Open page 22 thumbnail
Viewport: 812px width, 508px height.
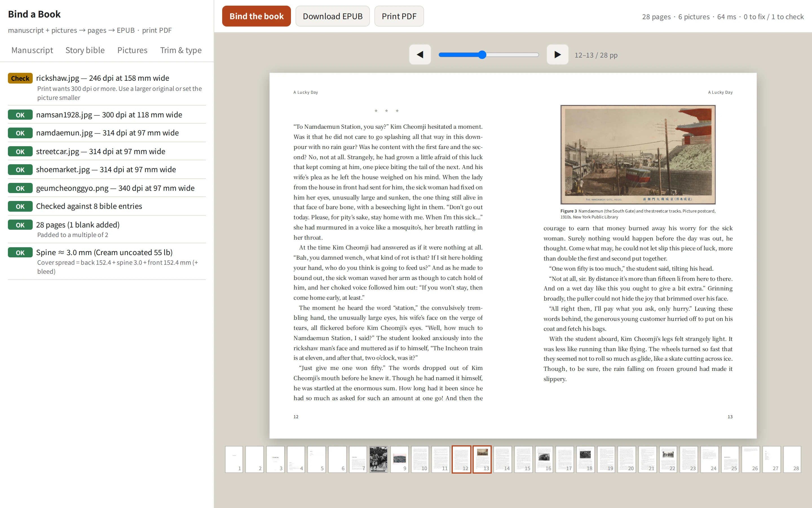pos(668,459)
